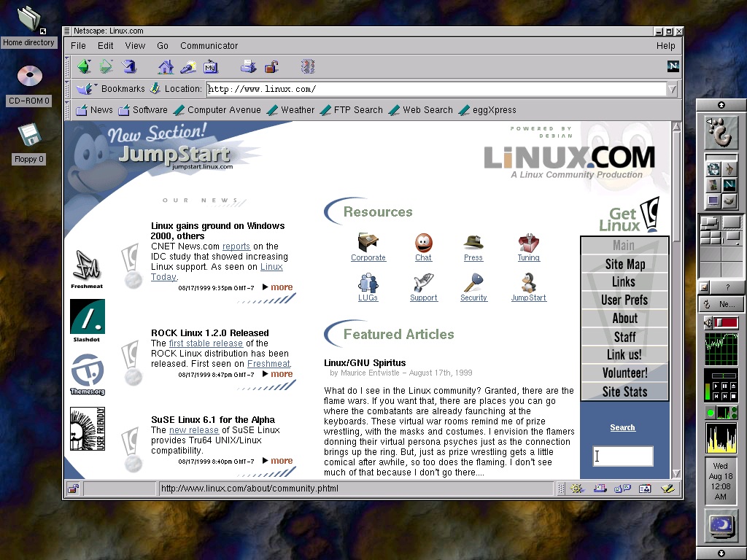Click the Netscape N logo throbber
Image resolution: width=747 pixels, height=560 pixels.
click(673, 66)
